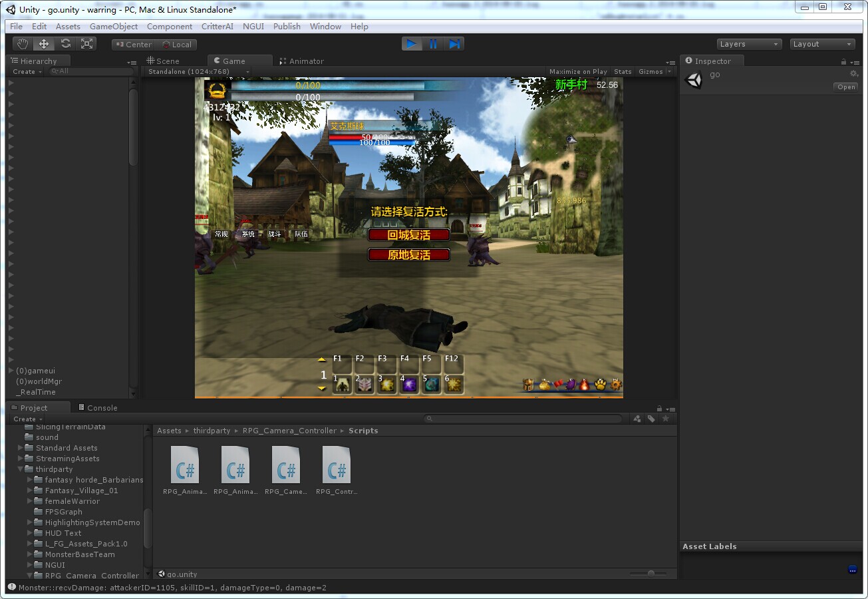868x599 pixels.
Task: Toggle Local rotation handle button
Action: (x=176, y=45)
